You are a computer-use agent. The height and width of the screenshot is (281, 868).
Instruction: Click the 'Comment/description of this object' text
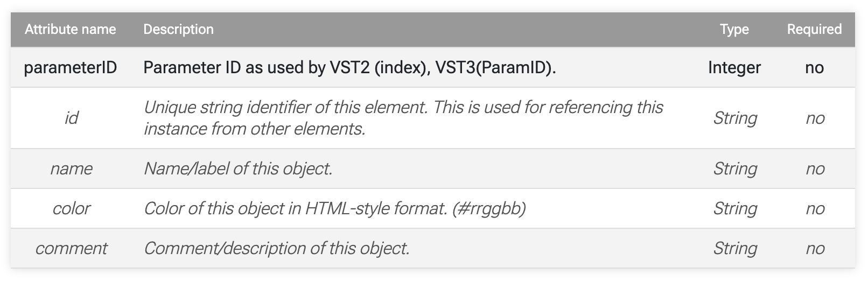pyautogui.click(x=277, y=248)
